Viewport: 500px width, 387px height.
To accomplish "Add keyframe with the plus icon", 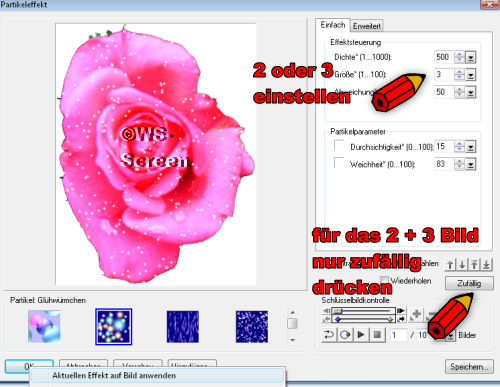I will point(416,315).
